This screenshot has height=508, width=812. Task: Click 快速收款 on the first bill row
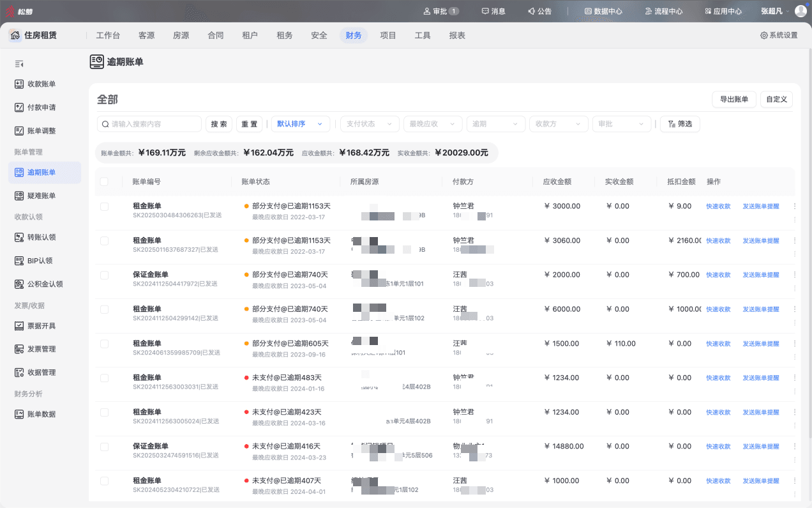(718, 206)
